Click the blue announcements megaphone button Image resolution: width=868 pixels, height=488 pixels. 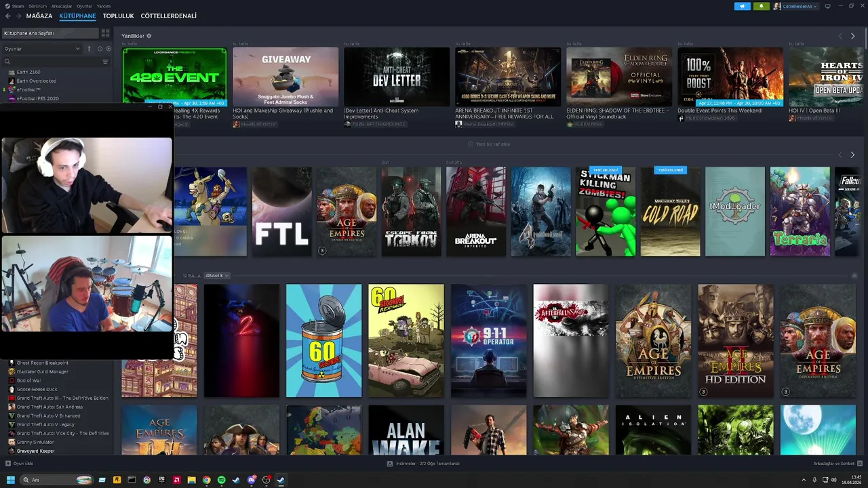pyautogui.click(x=742, y=6)
